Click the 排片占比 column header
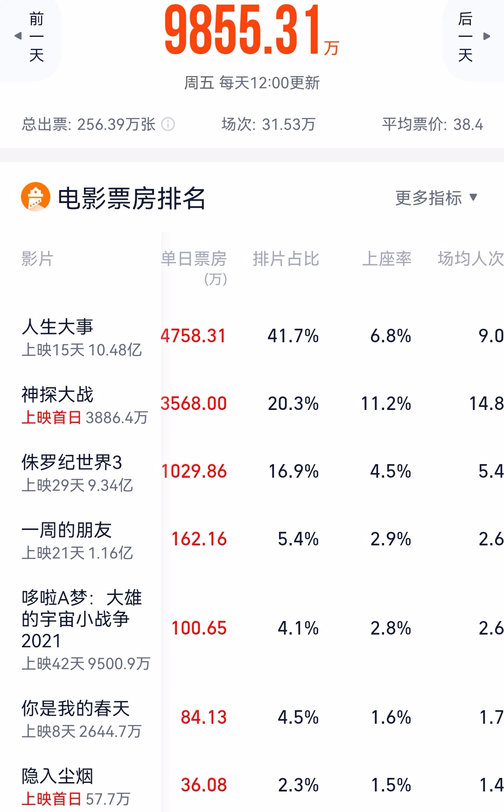Image resolution: width=504 pixels, height=812 pixels. [x=286, y=259]
